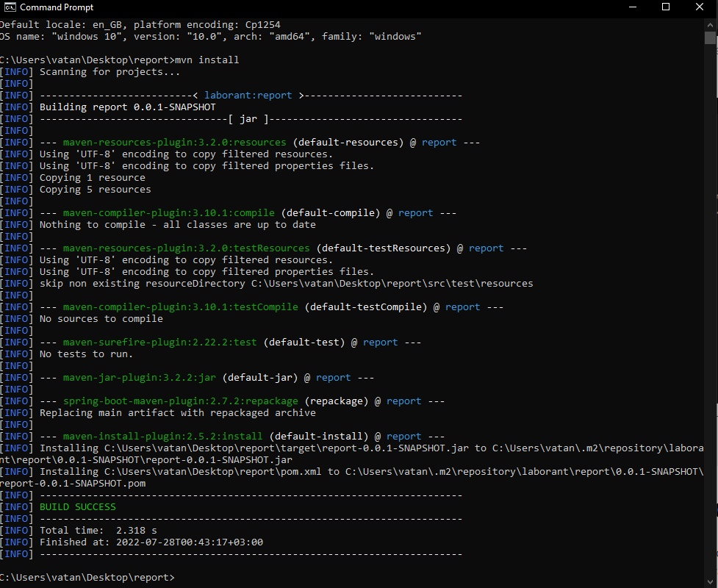The height and width of the screenshot is (588, 718).
Task: Click 'skip non existing resourceDirectory' line
Action: click(x=286, y=284)
